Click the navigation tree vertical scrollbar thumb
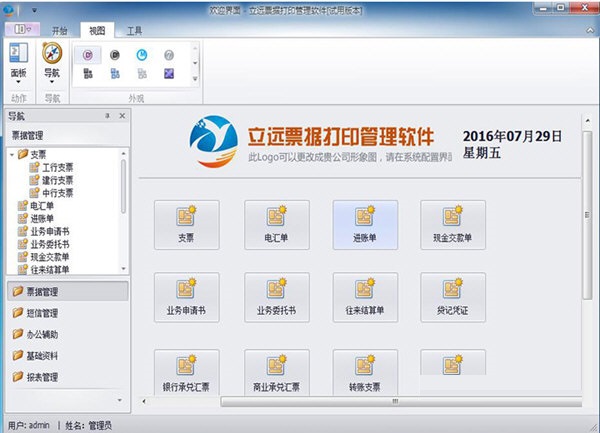Image resolution: width=600 pixels, height=433 pixels. click(x=123, y=186)
